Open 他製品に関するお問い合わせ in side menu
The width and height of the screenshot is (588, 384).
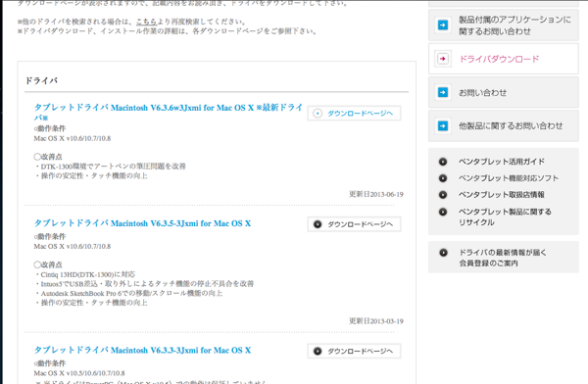pos(504,125)
